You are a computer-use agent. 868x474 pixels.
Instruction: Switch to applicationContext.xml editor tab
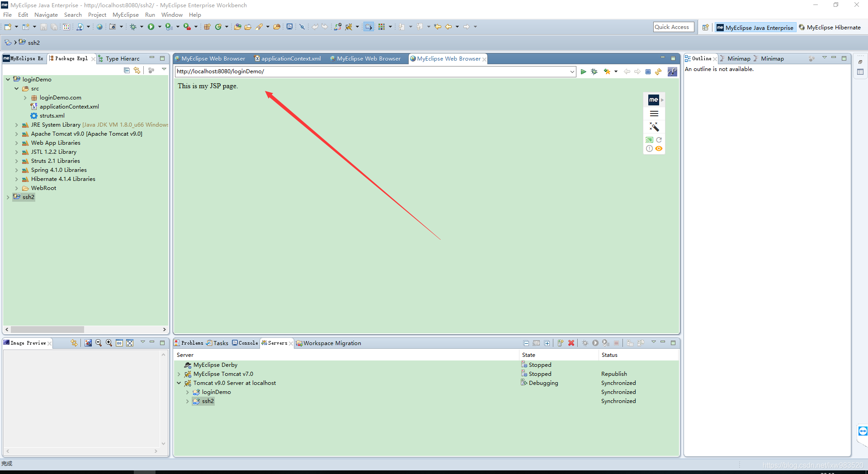pos(288,59)
